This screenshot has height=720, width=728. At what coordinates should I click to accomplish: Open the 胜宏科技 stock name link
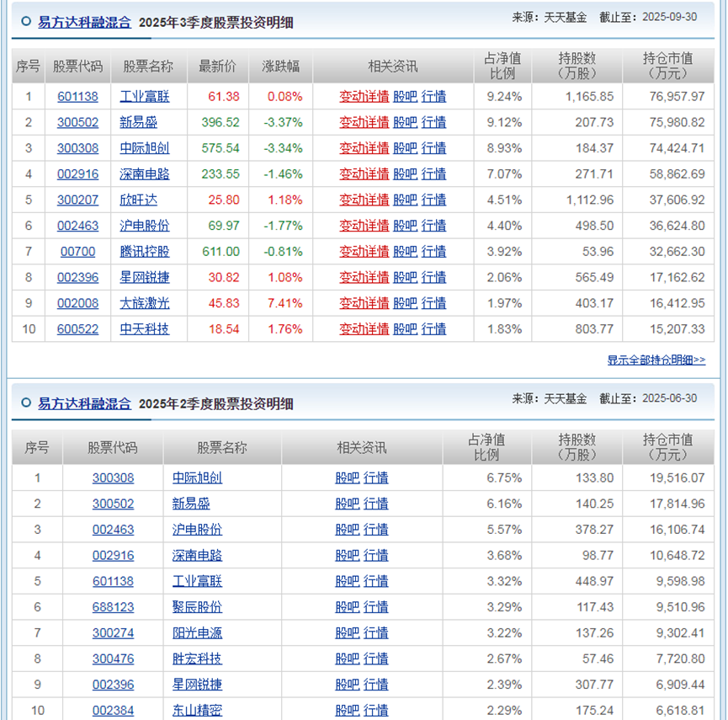197,659
